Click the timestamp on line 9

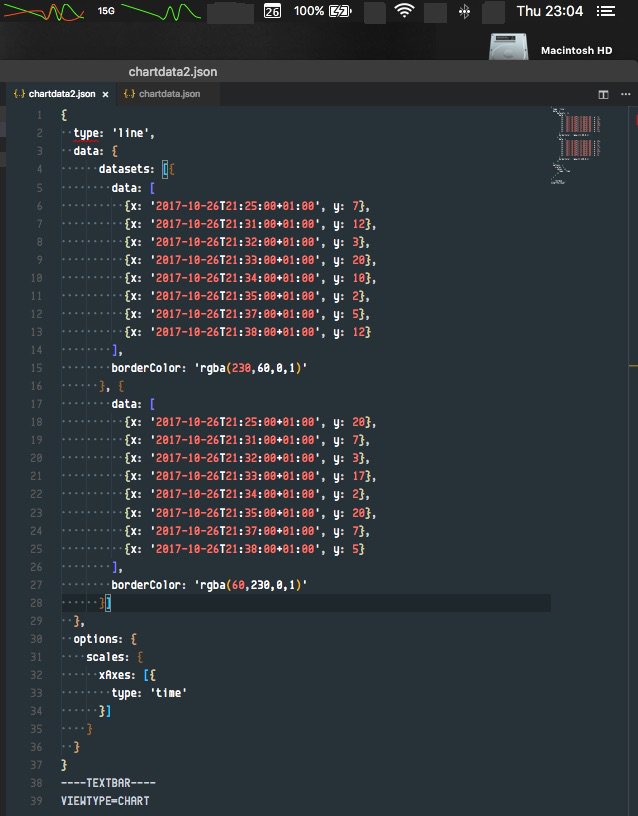coord(235,260)
